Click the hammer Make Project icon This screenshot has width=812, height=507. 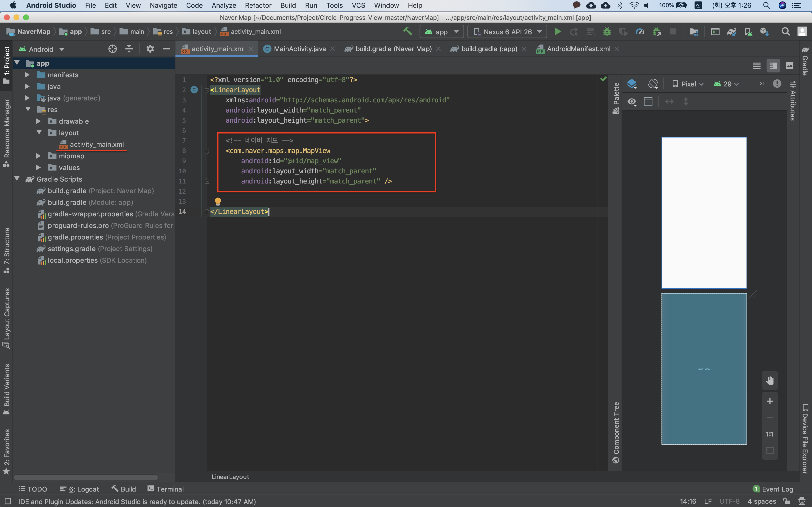coord(407,32)
